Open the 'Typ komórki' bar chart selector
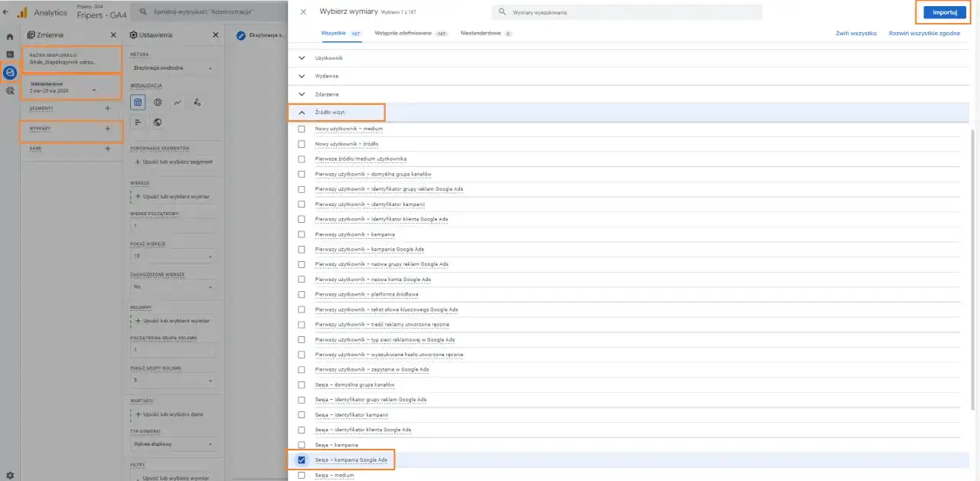 [x=172, y=443]
